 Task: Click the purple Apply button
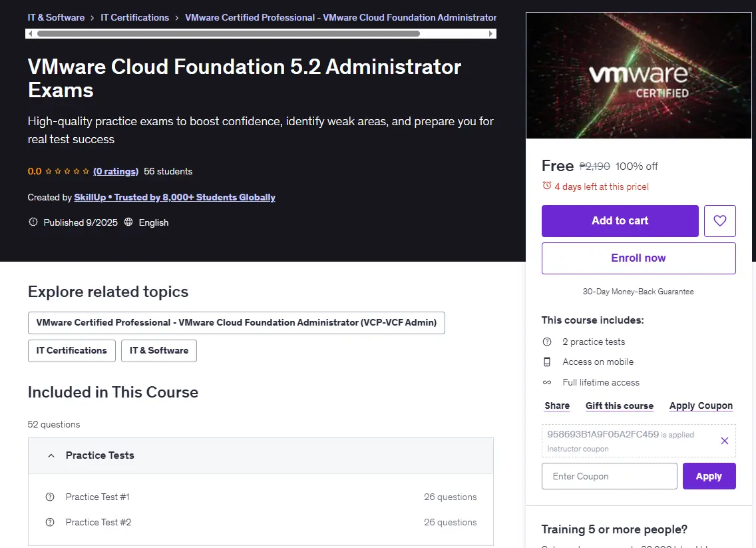pos(709,476)
